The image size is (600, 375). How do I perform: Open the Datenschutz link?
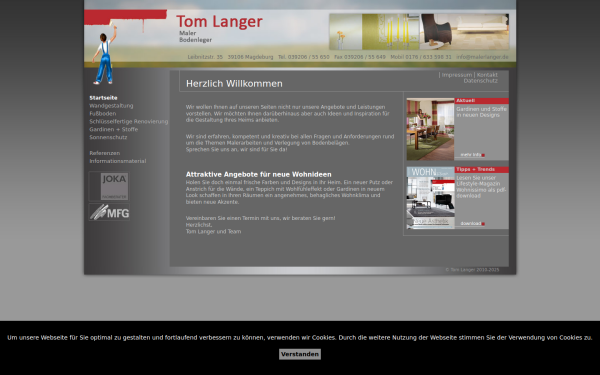coord(481,81)
